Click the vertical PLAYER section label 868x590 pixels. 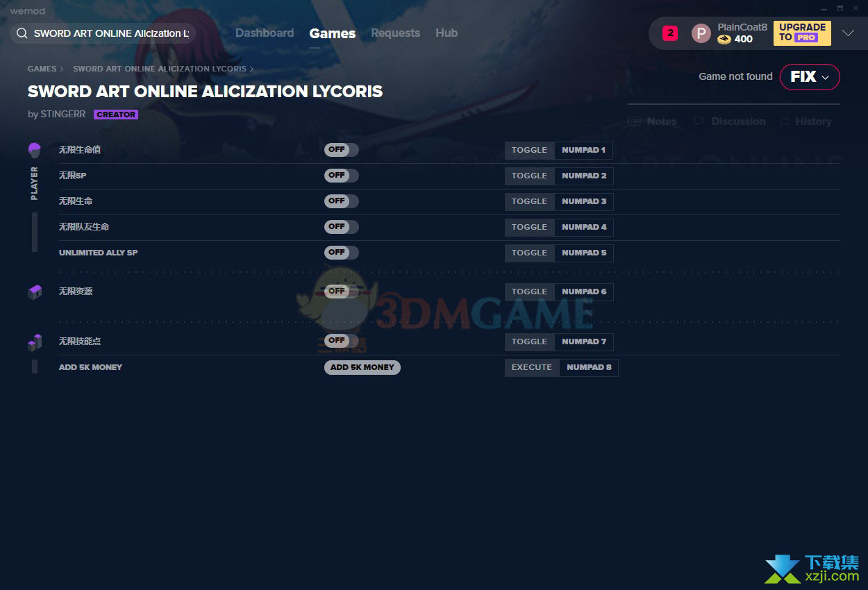pyautogui.click(x=35, y=183)
